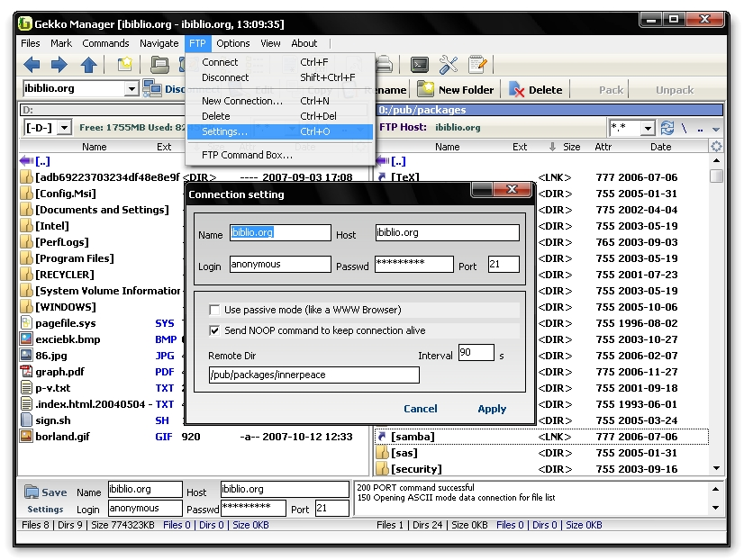Click the Interval field showing 90
Image resolution: width=744 pixels, height=560 pixels.
click(476, 352)
